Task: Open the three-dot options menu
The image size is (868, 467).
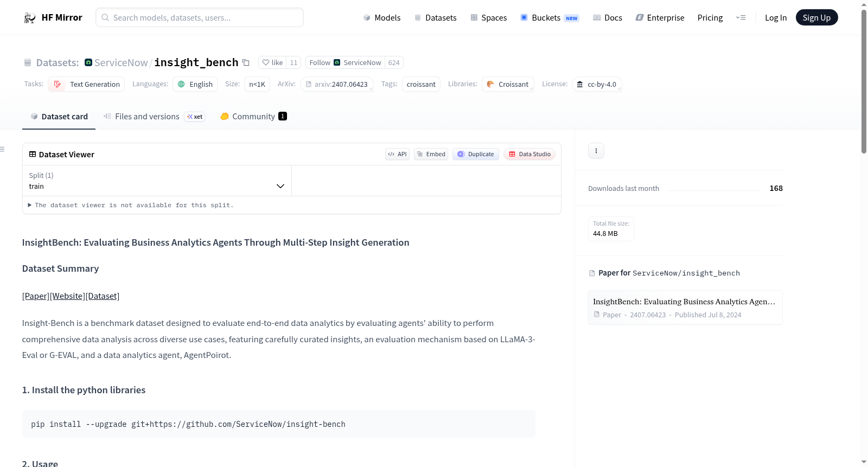Action: coord(596,151)
